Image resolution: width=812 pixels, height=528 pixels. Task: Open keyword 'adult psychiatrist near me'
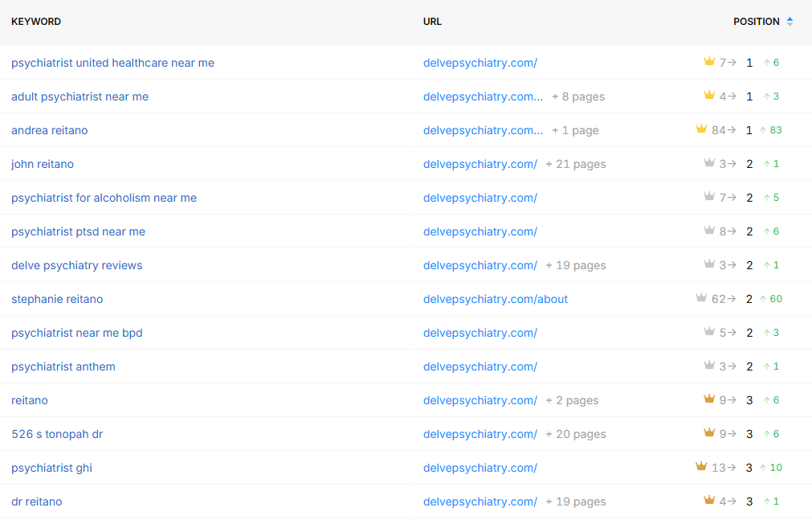pyautogui.click(x=80, y=96)
